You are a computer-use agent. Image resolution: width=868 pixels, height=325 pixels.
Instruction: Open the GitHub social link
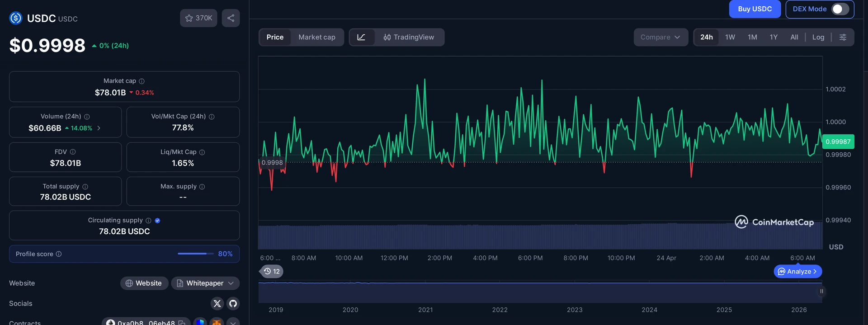[233, 303]
